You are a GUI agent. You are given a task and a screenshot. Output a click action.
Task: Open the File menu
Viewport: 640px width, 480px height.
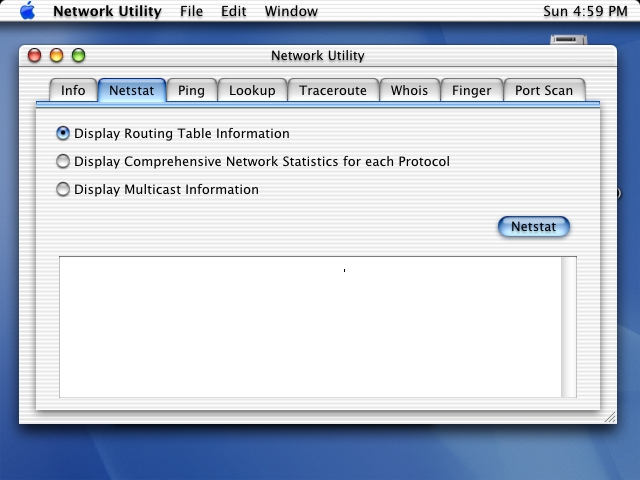(191, 11)
